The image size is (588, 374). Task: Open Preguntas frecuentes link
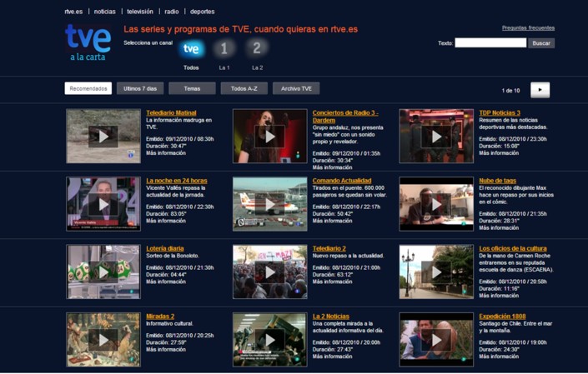[528, 27]
